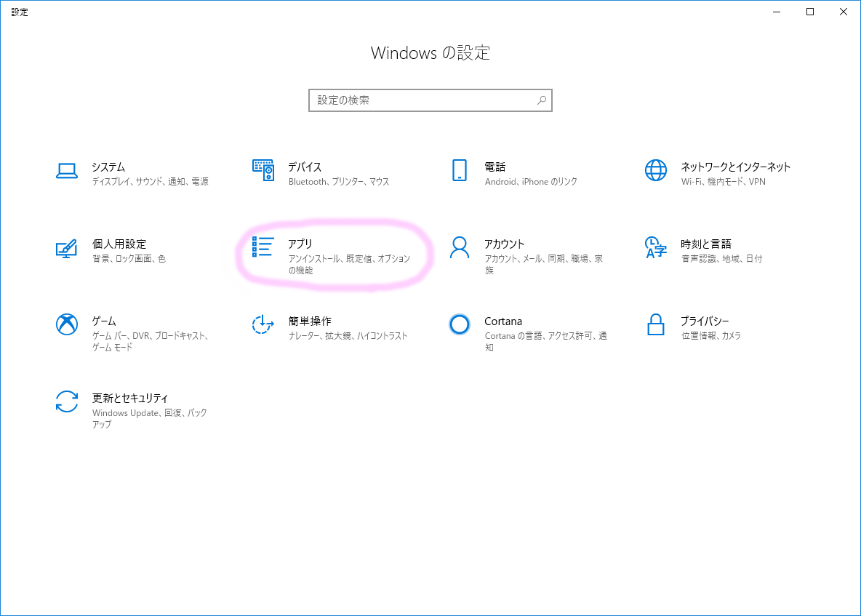Go to 電話 settings label
Screen dimensions: 861x616
(x=494, y=167)
